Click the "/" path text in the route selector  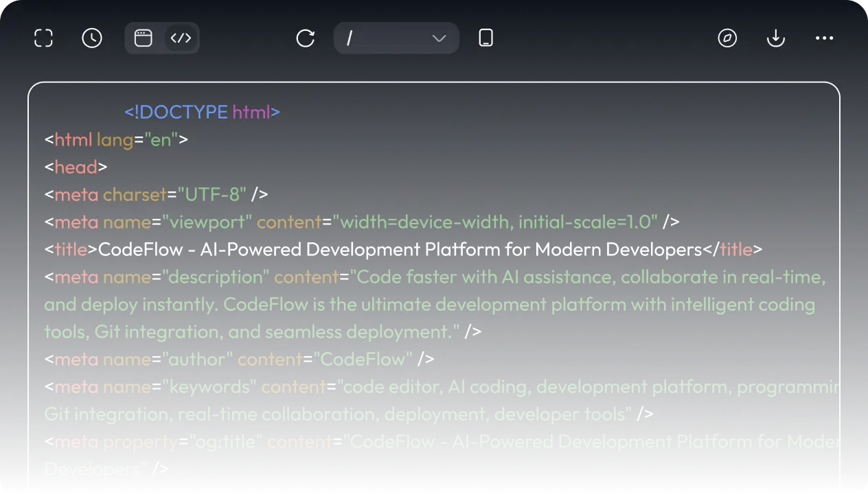tap(350, 38)
